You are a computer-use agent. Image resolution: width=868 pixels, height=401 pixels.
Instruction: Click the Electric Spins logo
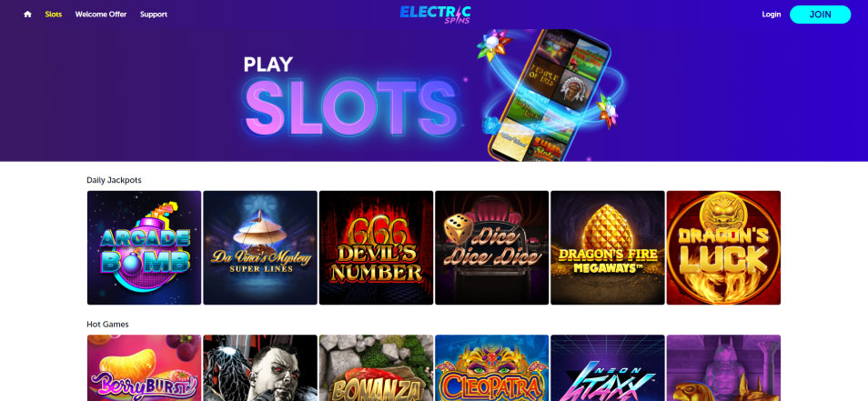coord(435,15)
